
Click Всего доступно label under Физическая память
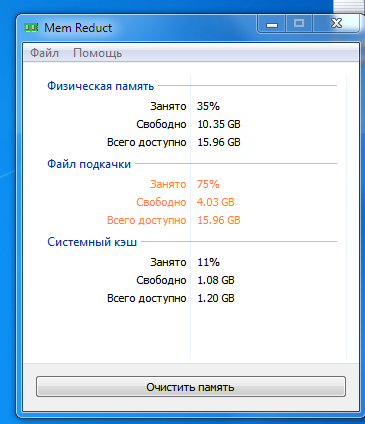tap(147, 143)
